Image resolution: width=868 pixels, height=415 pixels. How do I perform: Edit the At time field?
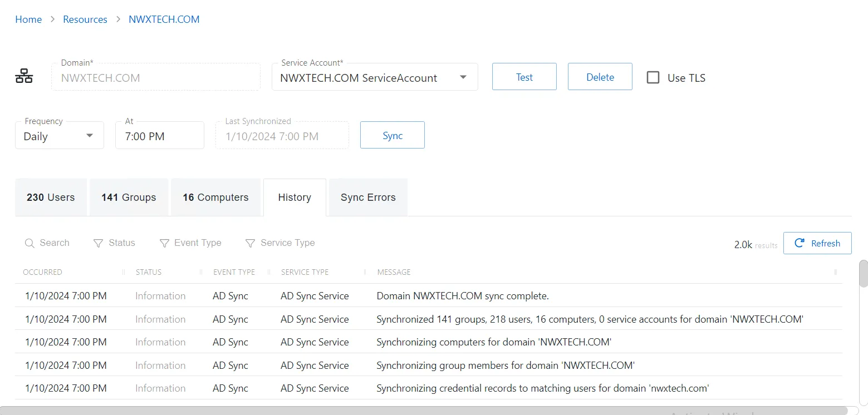point(160,136)
